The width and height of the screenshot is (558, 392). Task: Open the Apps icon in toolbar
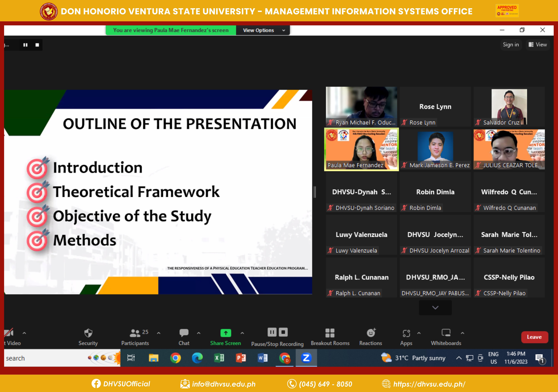[406, 333]
